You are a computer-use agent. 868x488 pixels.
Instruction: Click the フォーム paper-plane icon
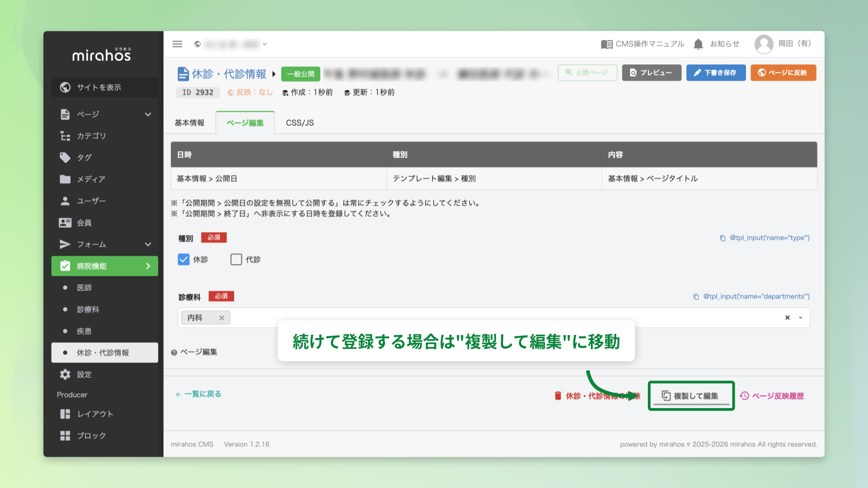[65, 244]
